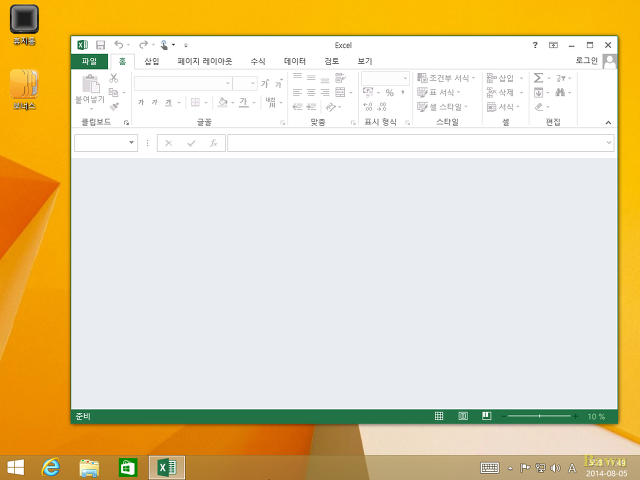Click Merge and Center icon
The height and width of the screenshot is (480, 640).
tap(340, 92)
